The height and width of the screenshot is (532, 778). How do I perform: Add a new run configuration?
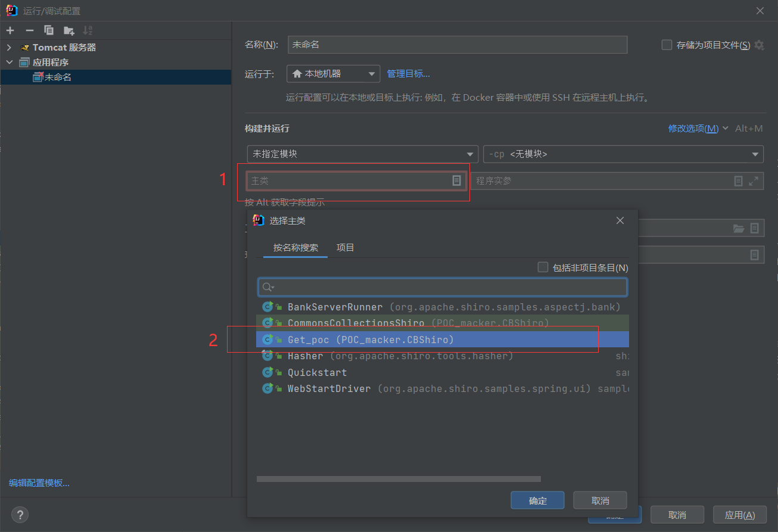(x=10, y=30)
